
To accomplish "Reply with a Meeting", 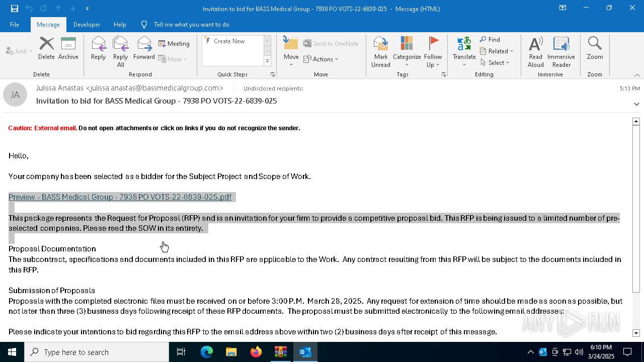I will (x=174, y=44).
